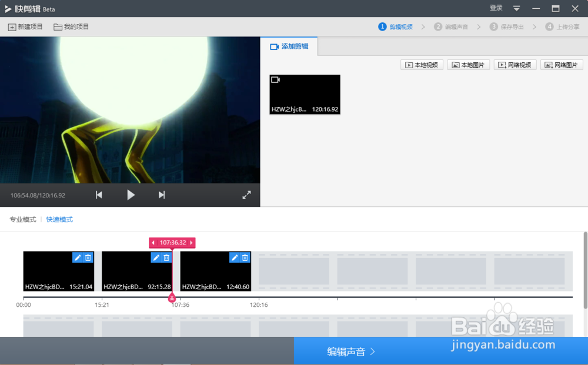Edit the 15:21.04 clip with pencil icon
588x365 pixels.
coord(77,257)
